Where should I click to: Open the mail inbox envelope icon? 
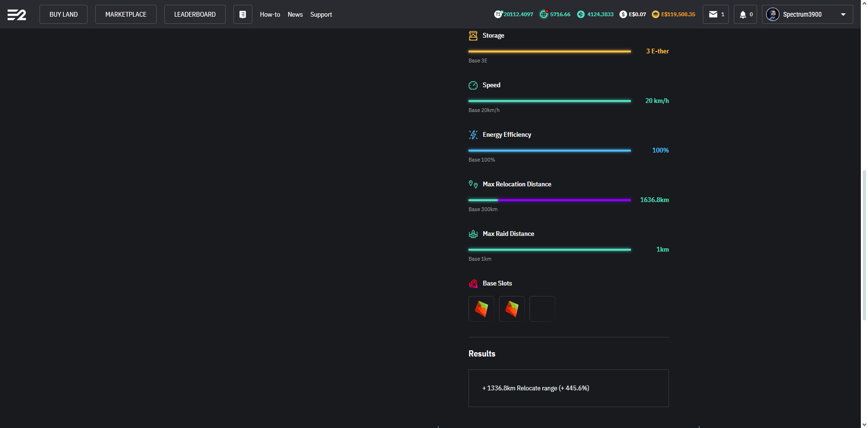coord(713,14)
